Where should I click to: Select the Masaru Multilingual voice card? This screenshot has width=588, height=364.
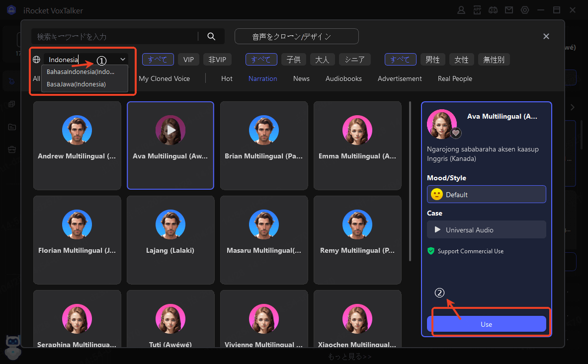tap(264, 240)
